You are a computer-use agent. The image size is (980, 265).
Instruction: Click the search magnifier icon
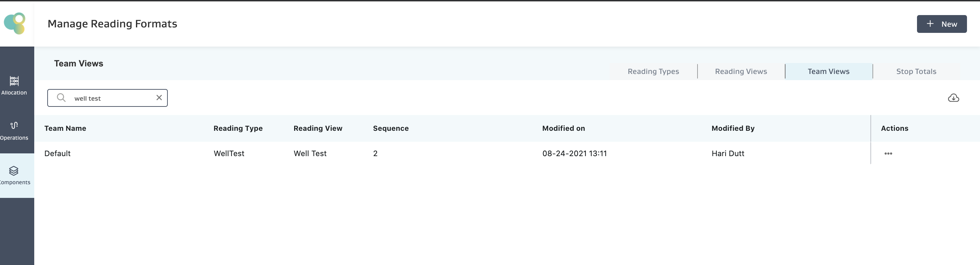61,98
